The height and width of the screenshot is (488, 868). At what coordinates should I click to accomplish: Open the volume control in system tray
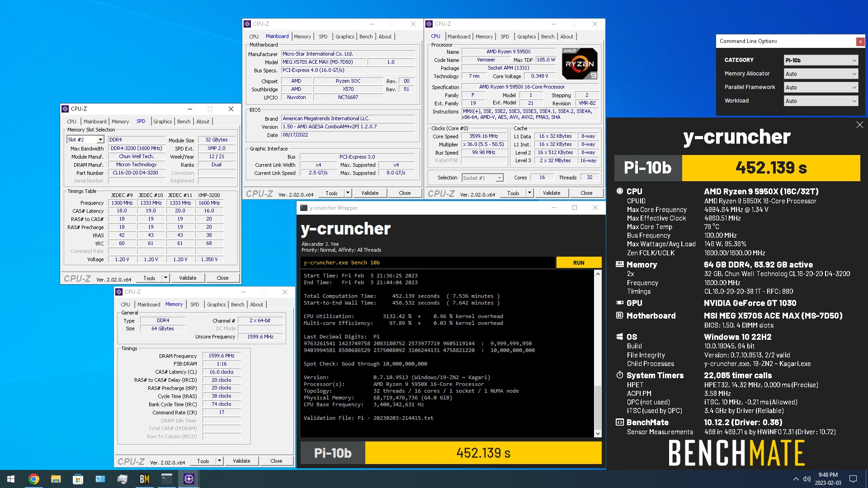tap(807, 479)
